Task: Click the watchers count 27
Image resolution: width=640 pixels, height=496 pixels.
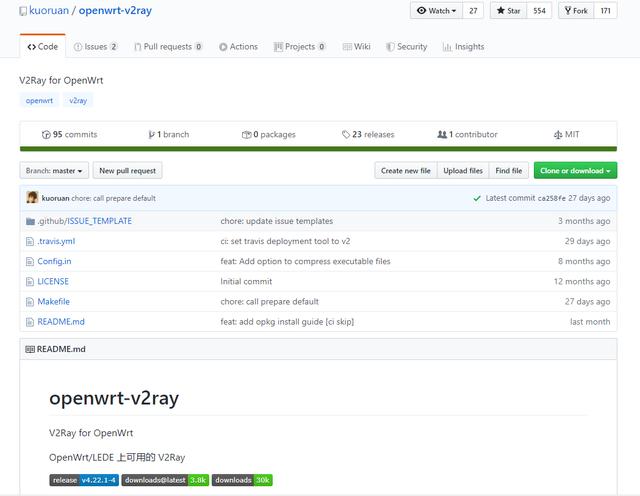Action: tap(473, 11)
